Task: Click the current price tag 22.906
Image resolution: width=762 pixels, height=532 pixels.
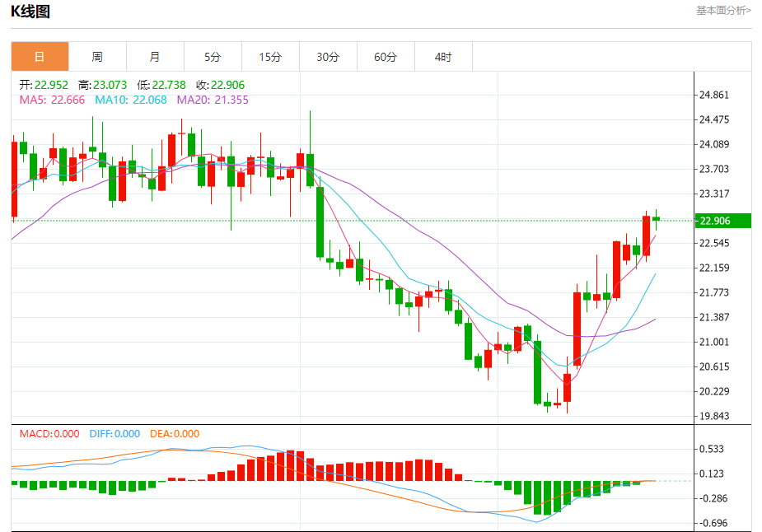Action: 722,221
